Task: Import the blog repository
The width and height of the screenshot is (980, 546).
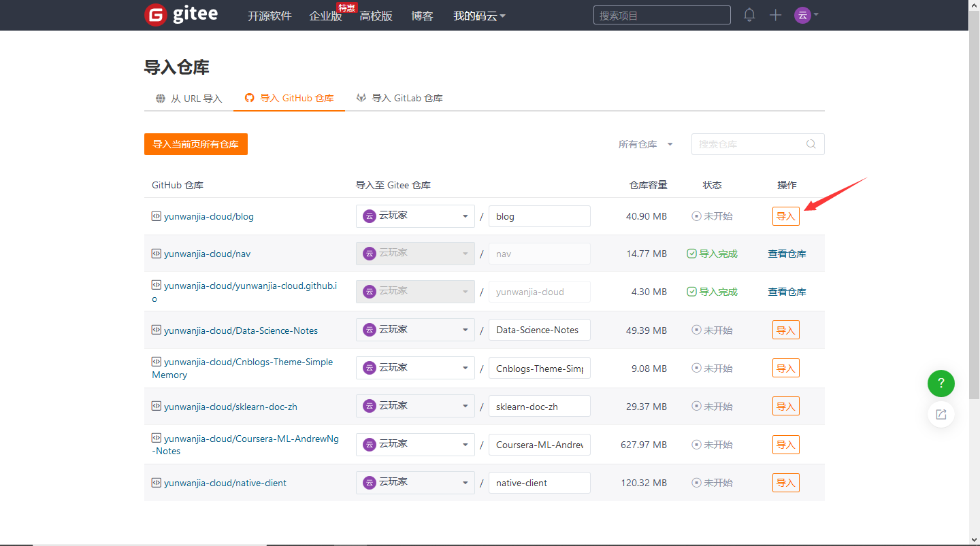Action: point(786,216)
